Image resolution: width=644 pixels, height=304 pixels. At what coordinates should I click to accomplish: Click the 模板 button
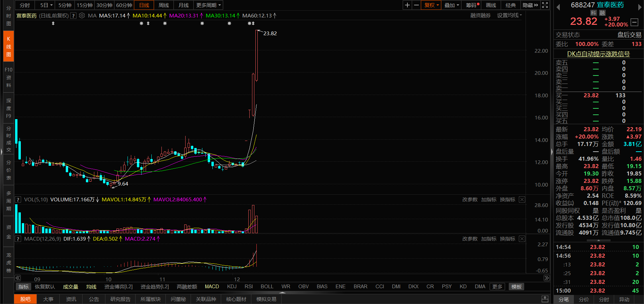(516, 287)
